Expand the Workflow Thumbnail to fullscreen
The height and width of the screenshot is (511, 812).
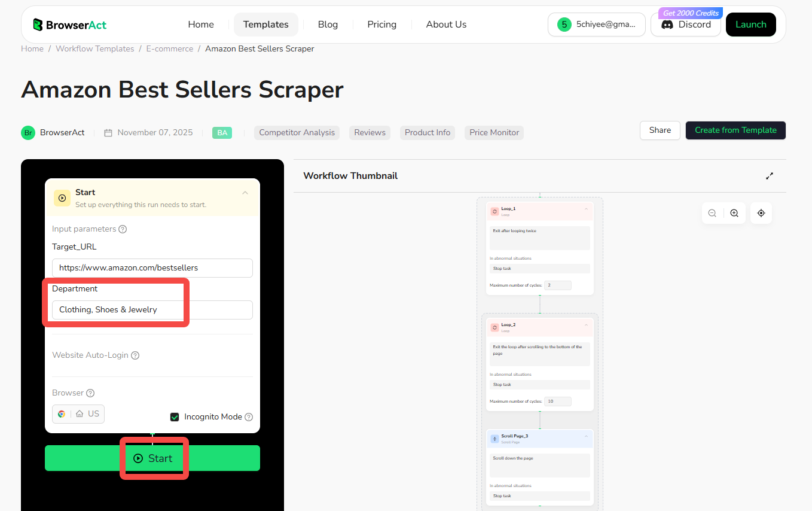click(770, 175)
